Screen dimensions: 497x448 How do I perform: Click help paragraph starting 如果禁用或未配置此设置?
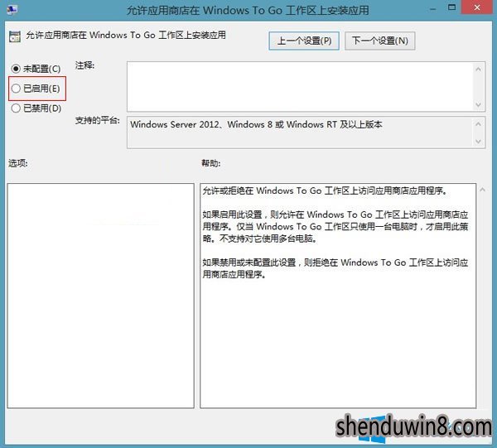click(335, 268)
